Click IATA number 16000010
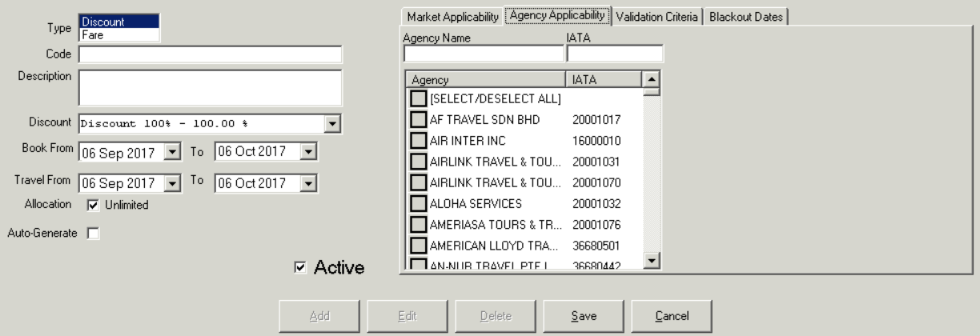The height and width of the screenshot is (336, 980). click(596, 141)
